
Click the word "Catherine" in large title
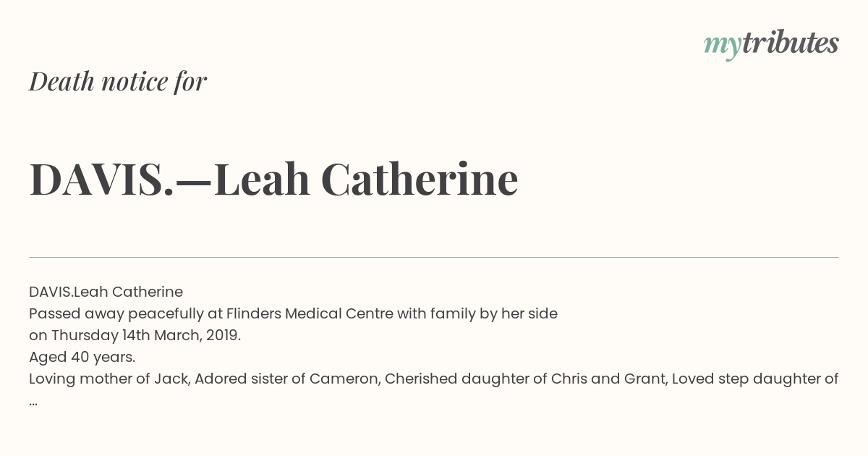420,179
